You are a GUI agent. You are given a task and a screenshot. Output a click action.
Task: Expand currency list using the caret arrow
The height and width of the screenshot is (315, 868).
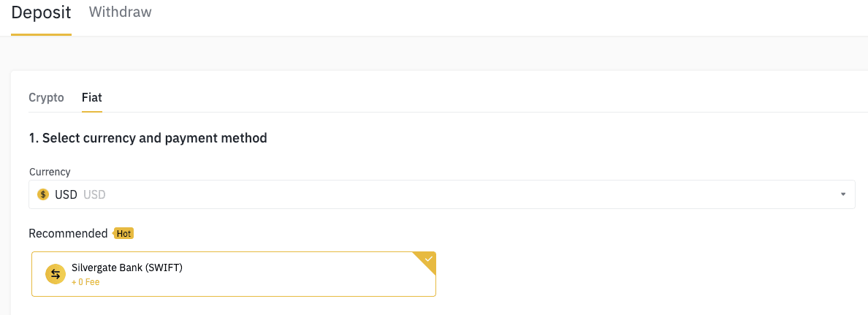[x=843, y=194]
